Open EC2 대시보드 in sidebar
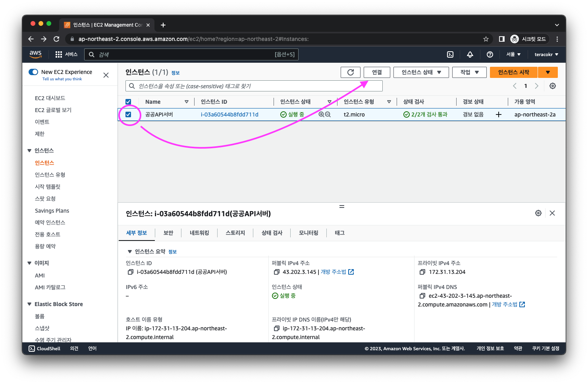The width and height of the screenshot is (588, 384). point(50,98)
